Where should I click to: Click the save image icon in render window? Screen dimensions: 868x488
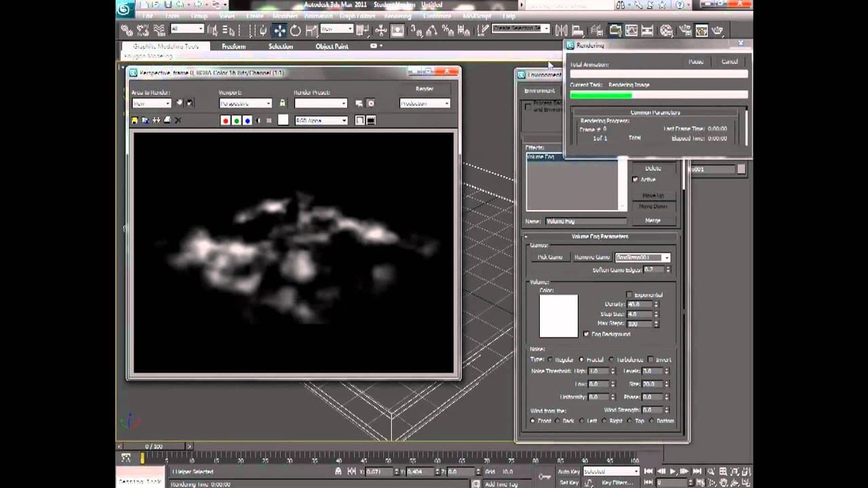point(134,121)
